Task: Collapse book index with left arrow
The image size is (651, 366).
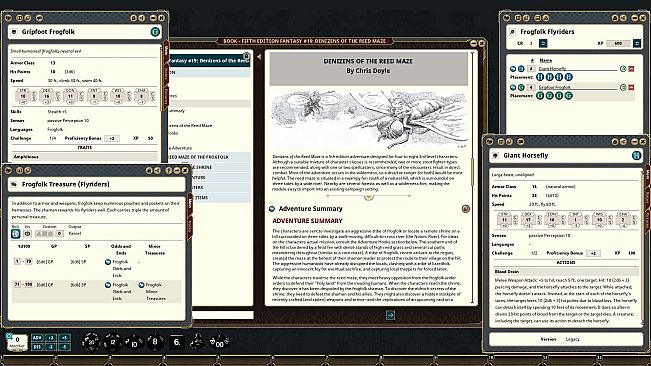Action: pyautogui.click(x=259, y=57)
